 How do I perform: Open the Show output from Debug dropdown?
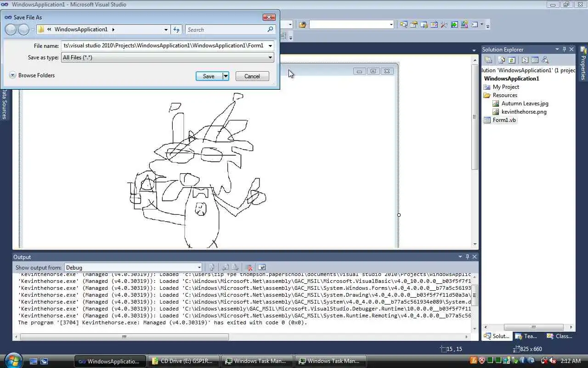tap(133, 267)
